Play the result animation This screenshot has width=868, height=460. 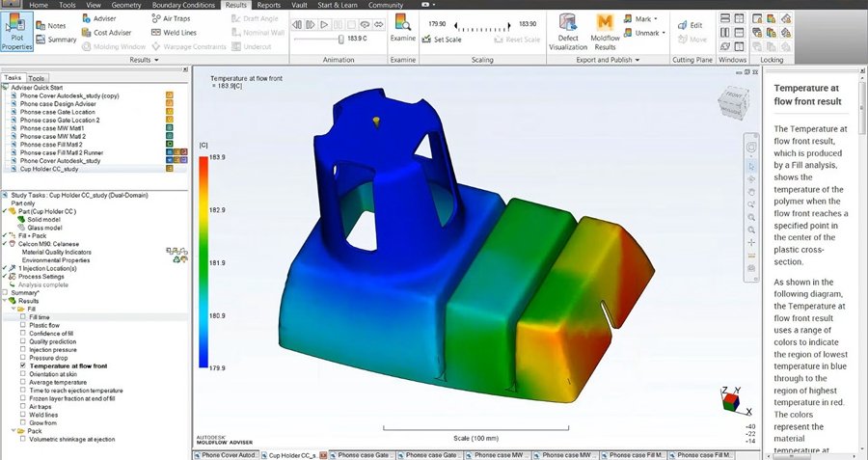pos(324,24)
